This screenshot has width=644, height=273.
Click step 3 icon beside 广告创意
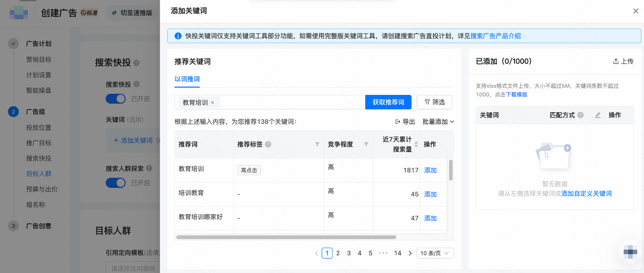[14, 226]
